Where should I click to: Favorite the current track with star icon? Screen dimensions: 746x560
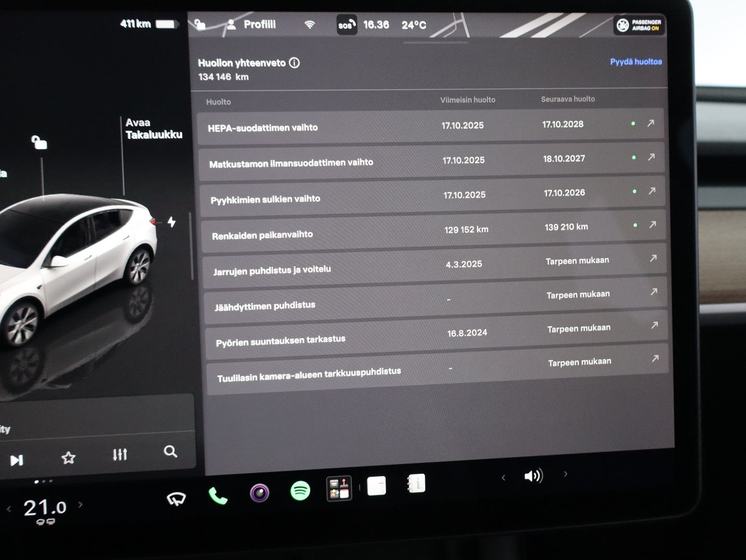[x=68, y=457]
